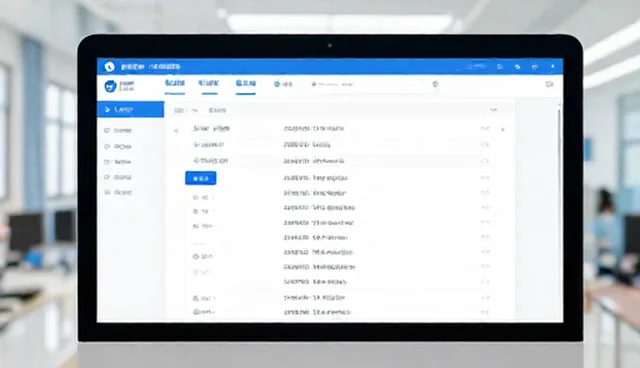Select the highlighted blue sidebar item
640x368 pixels.
[x=131, y=109]
